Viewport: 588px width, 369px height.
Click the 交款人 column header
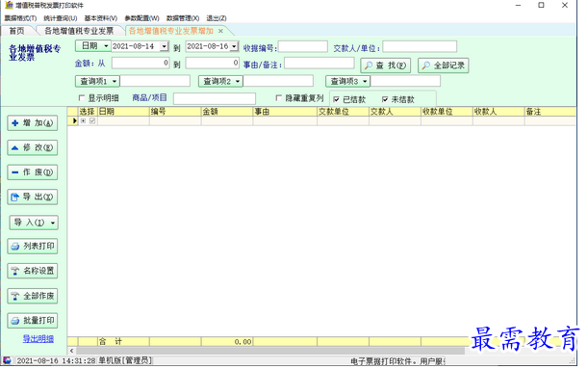[x=395, y=112]
